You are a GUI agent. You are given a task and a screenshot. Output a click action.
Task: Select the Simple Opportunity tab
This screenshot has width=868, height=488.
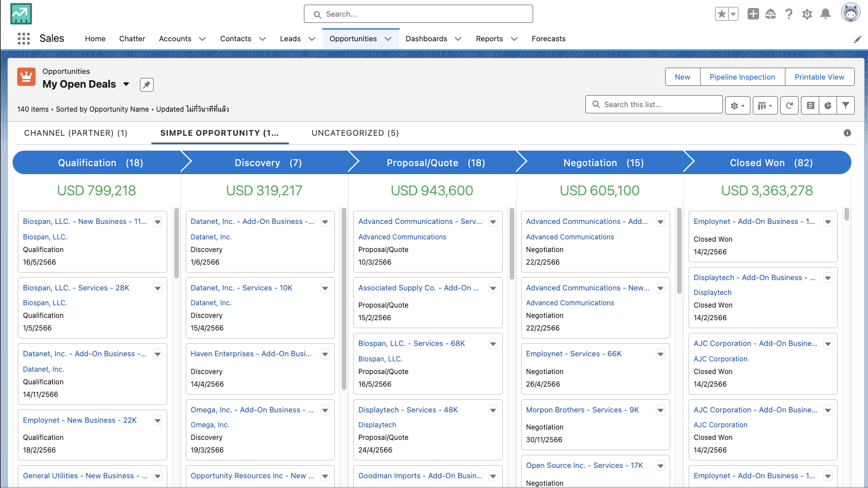click(220, 133)
